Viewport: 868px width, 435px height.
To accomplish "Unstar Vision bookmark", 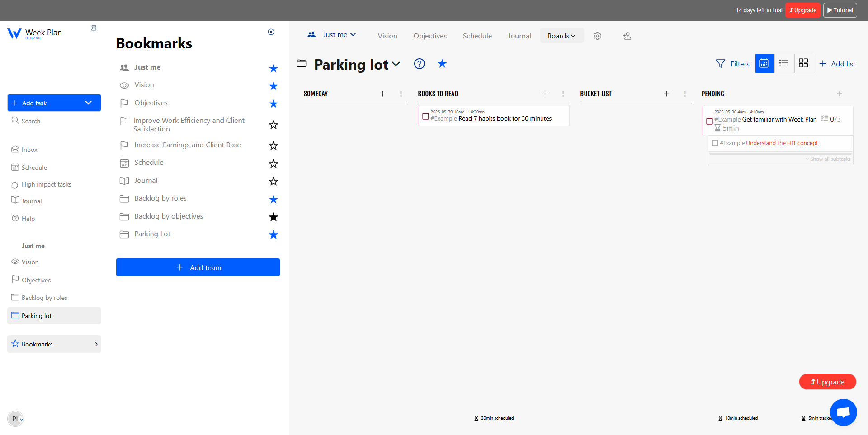I will 274,86.
